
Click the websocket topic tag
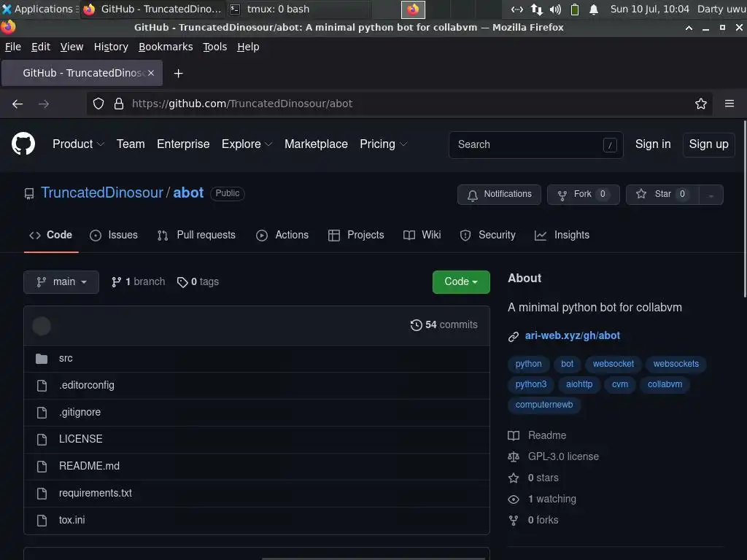[x=613, y=364]
